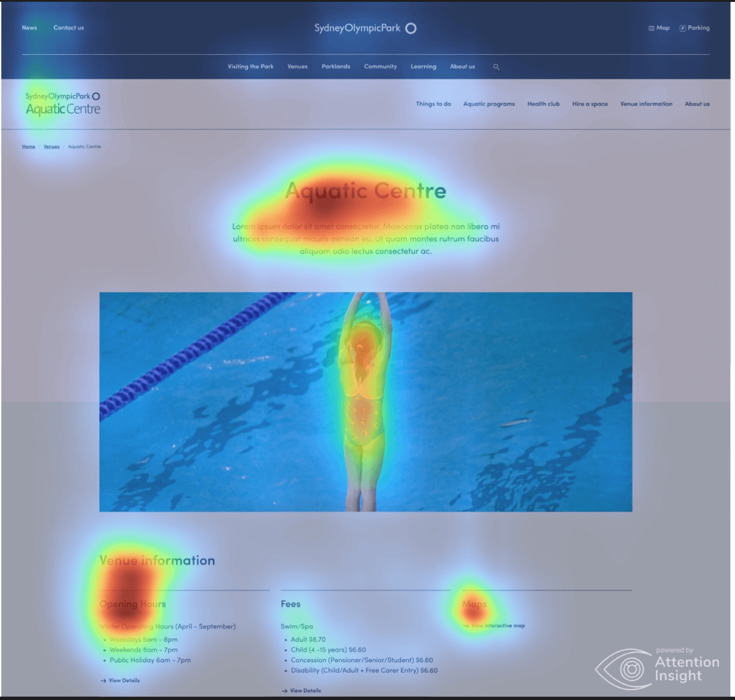Open the Community menu item
Viewport: 735px width, 700px height.
pyautogui.click(x=380, y=66)
